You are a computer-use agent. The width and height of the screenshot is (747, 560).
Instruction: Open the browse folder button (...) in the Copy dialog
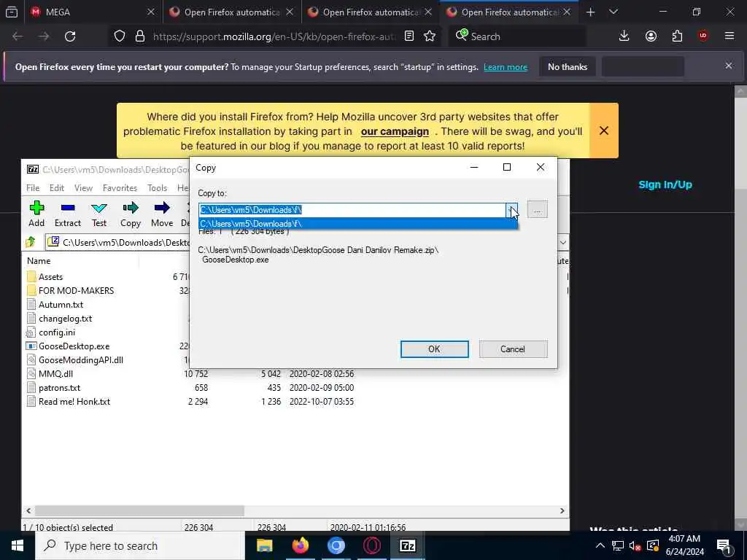pos(538,209)
